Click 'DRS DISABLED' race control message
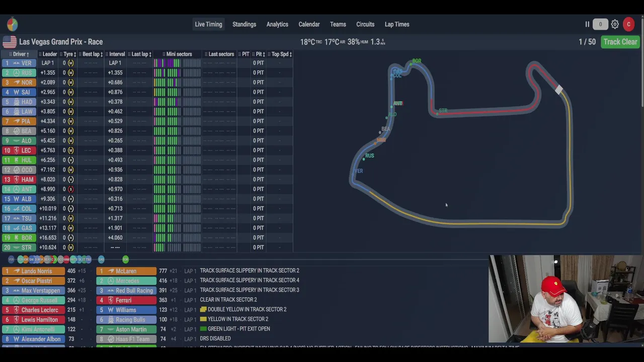Viewport: 644px width, 362px height. (215, 338)
